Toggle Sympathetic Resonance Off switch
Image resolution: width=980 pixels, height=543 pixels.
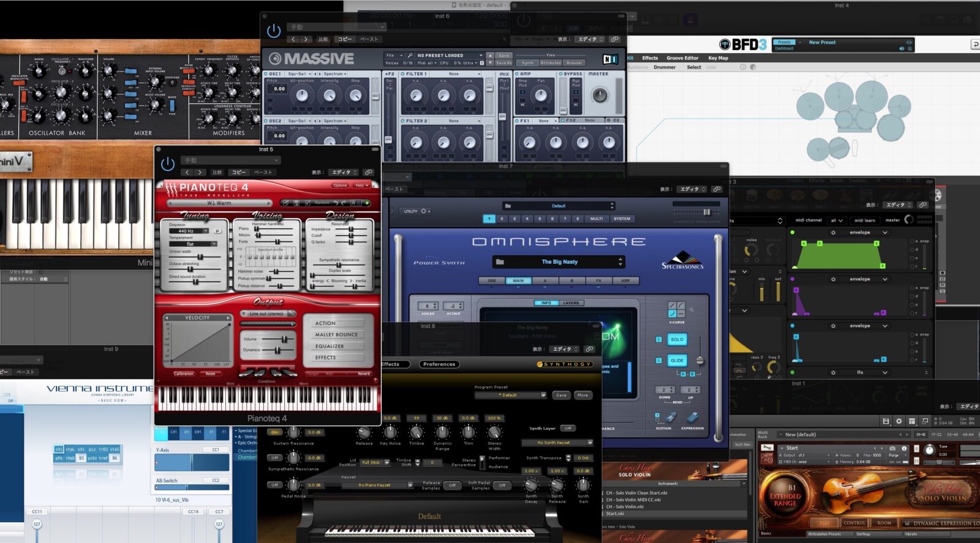pyautogui.click(x=274, y=458)
